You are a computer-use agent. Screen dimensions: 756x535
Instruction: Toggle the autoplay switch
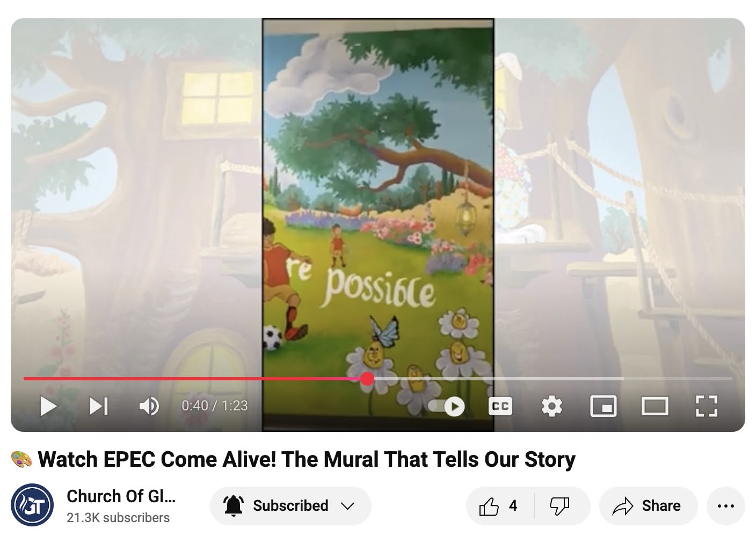point(447,406)
